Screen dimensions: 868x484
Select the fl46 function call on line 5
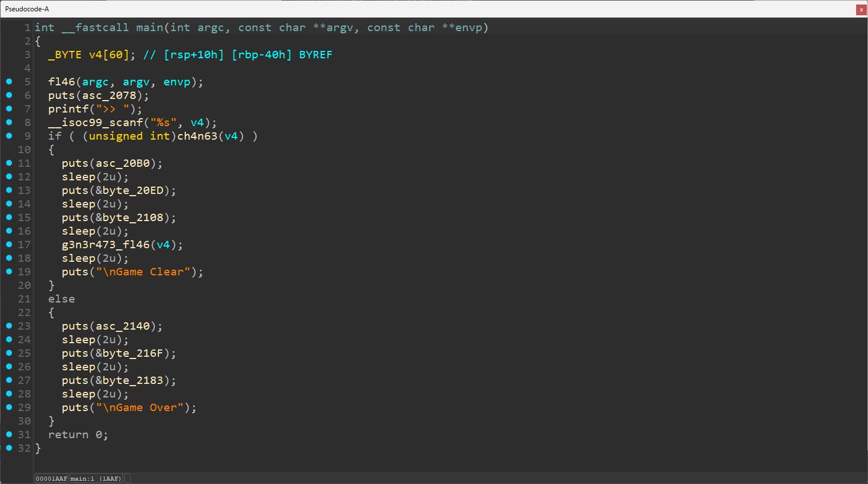click(x=62, y=82)
